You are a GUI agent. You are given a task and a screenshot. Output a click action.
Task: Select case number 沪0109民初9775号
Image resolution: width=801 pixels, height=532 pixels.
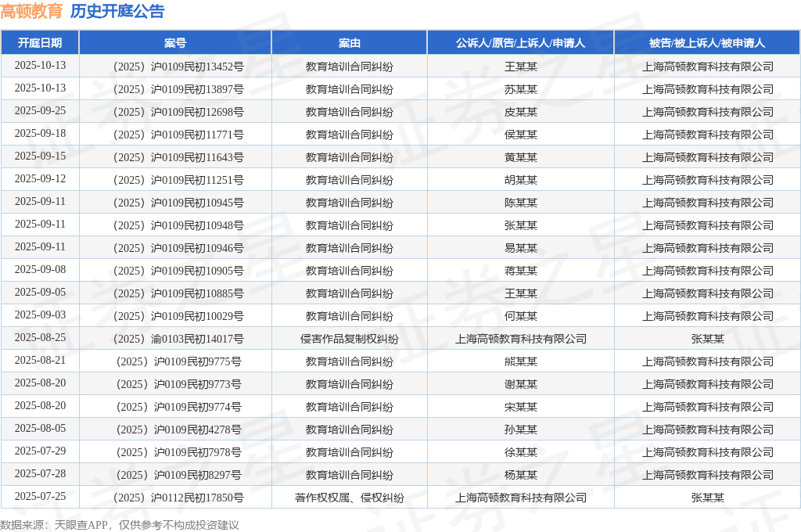(178, 361)
